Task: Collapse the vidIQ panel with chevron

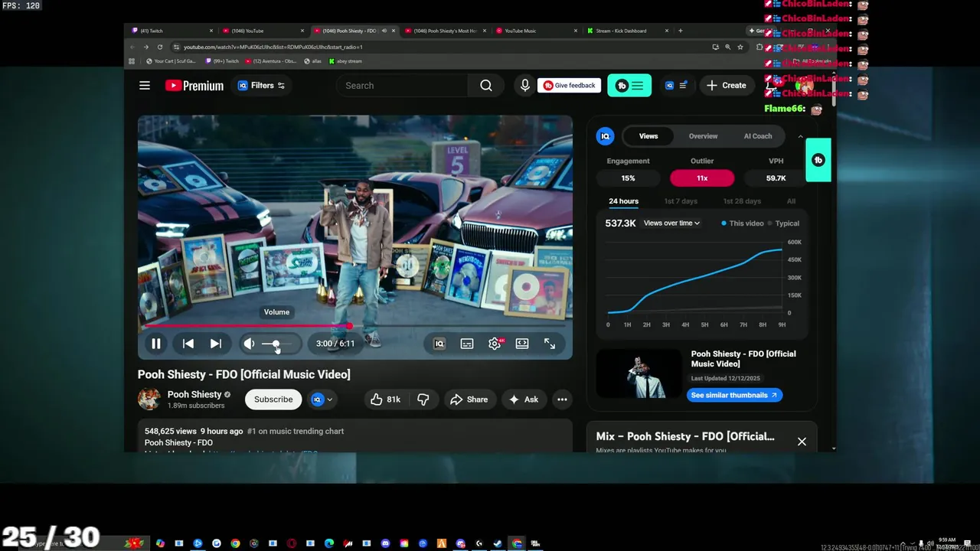Action: point(801,137)
